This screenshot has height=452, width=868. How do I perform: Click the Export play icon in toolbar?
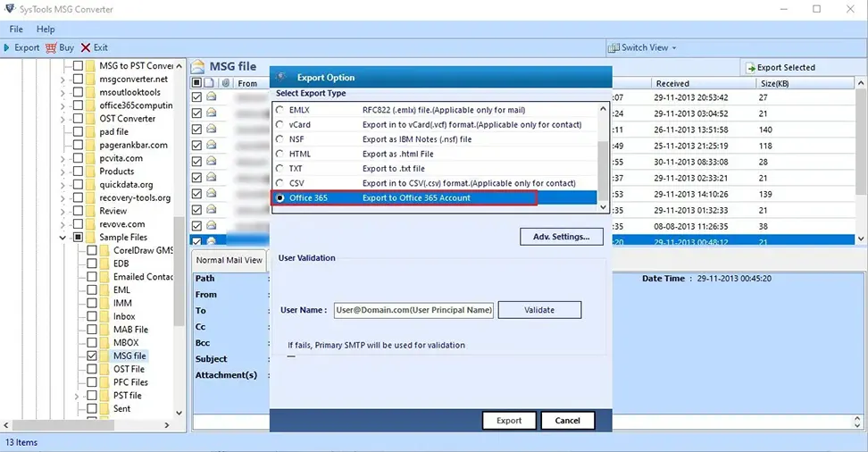pyautogui.click(x=6, y=47)
